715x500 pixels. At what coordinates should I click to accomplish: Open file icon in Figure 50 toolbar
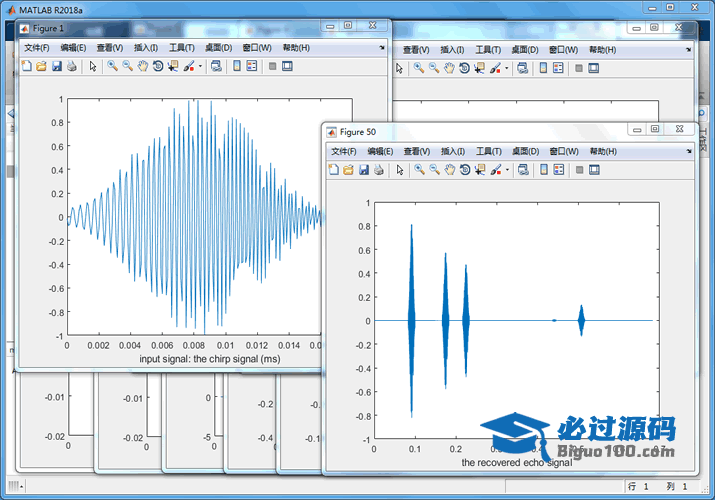tap(348, 170)
